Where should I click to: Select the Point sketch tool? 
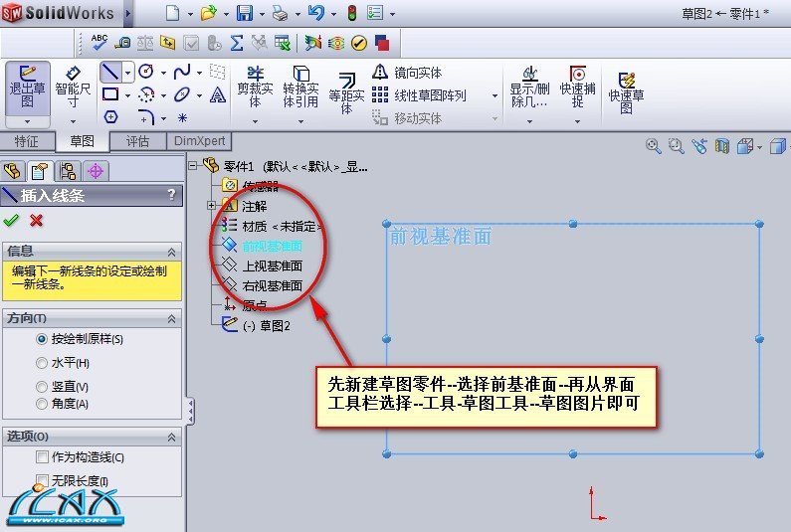click(182, 118)
